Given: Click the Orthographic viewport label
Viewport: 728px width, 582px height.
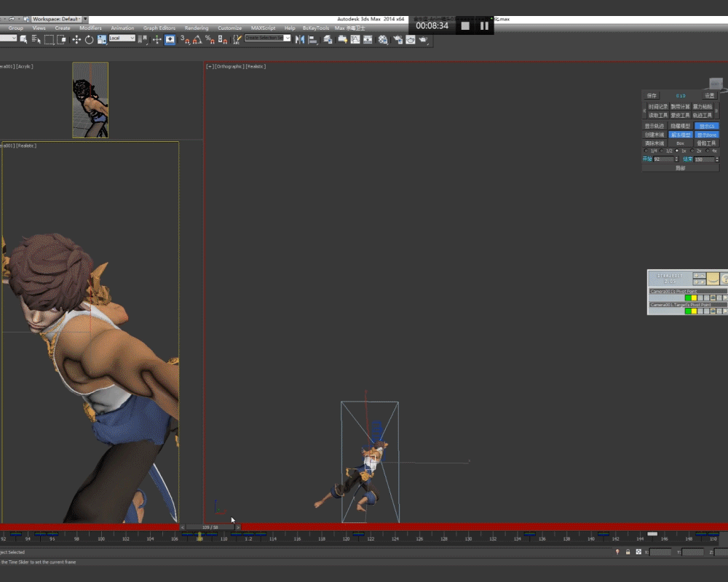Looking at the screenshot, I should (229, 66).
